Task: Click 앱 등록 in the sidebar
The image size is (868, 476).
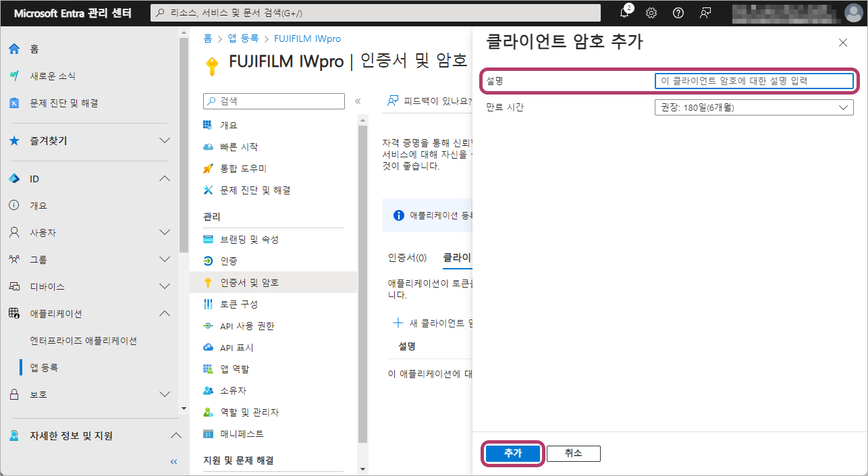Action: click(44, 368)
